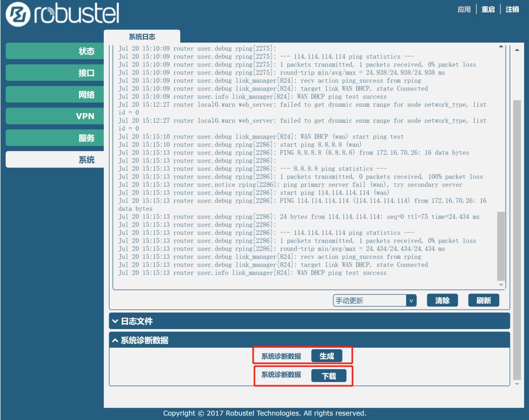Image resolution: width=529 pixels, height=420 pixels.
Task: Click 生成 to generate diagnostic data
Action: tap(326, 356)
